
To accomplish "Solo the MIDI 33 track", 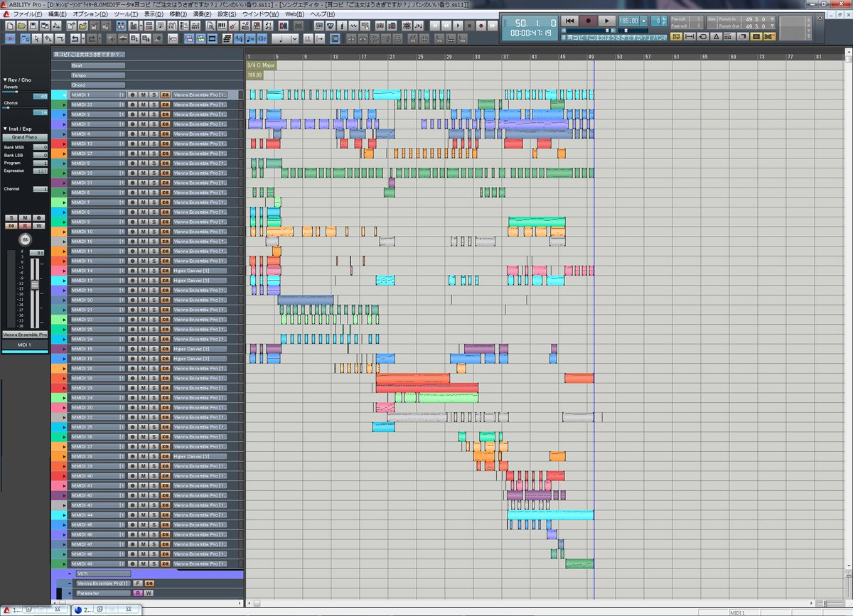I will 154,104.
